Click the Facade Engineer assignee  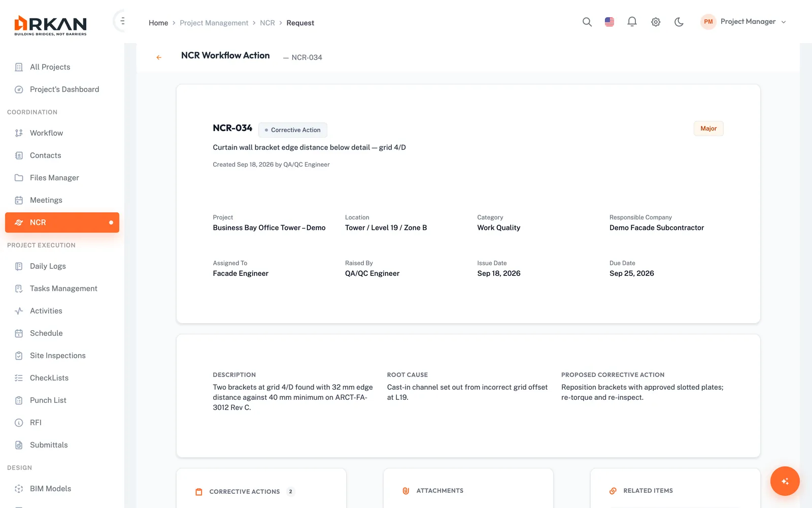pos(241,273)
